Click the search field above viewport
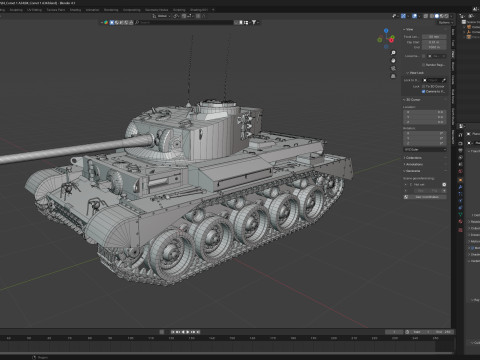 (x=184, y=22)
